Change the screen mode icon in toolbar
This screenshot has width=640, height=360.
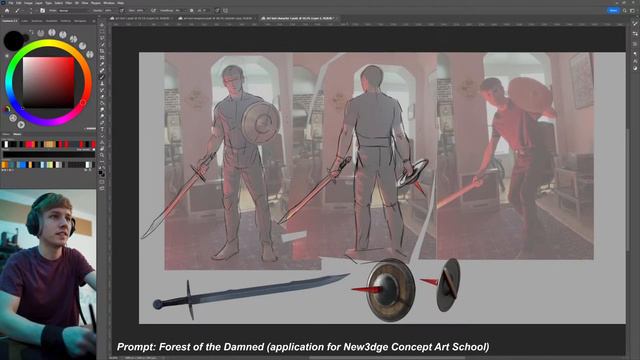tap(102, 188)
